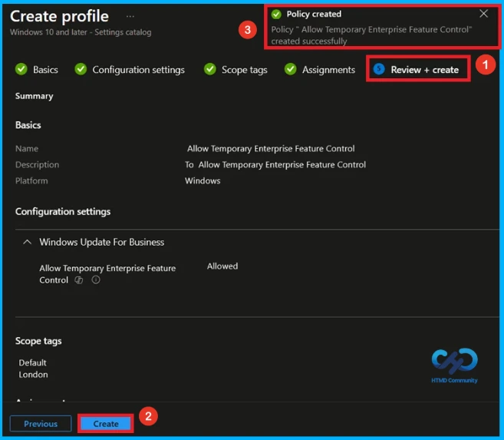Collapse the Windows Update For Business section

[28, 242]
